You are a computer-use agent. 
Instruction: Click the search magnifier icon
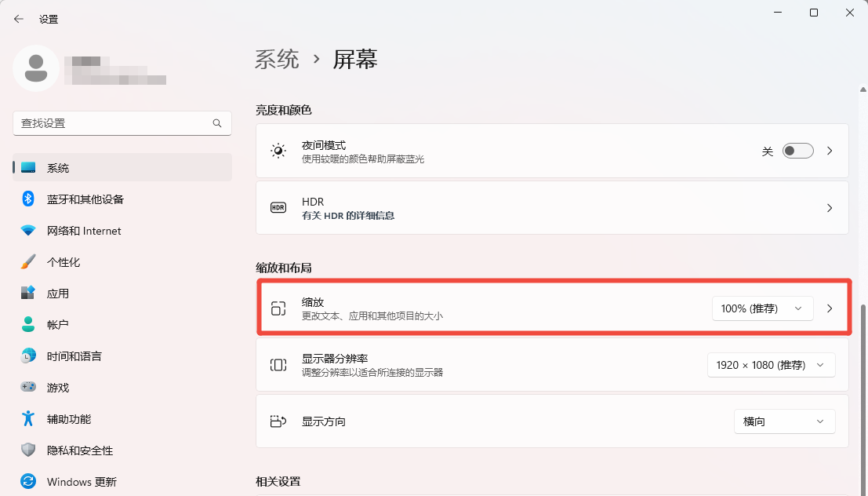tap(217, 123)
